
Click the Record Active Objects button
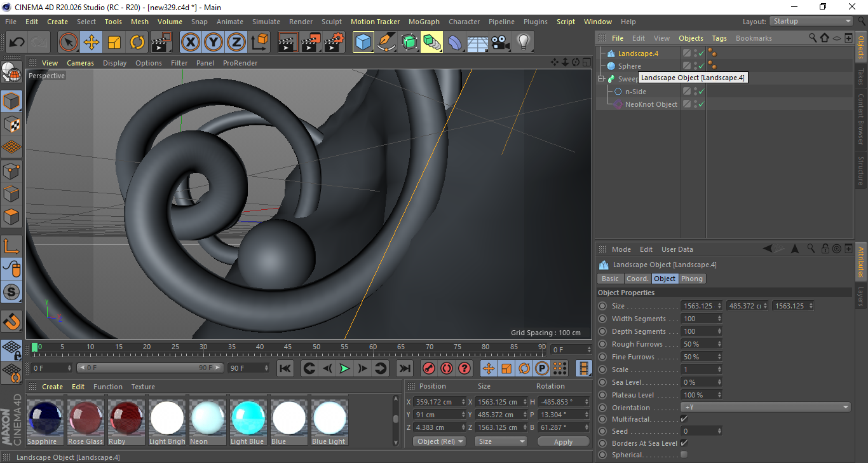[x=429, y=368]
